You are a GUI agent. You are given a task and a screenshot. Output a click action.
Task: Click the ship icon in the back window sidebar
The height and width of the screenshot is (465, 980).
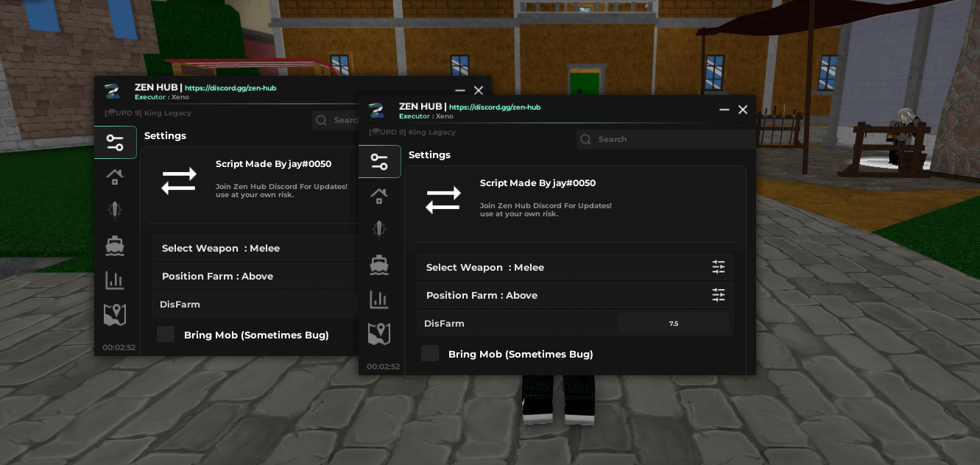coord(115,246)
